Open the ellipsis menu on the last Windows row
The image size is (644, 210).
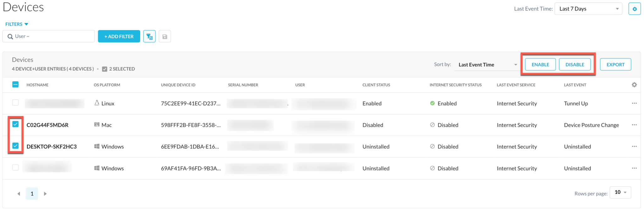click(634, 168)
